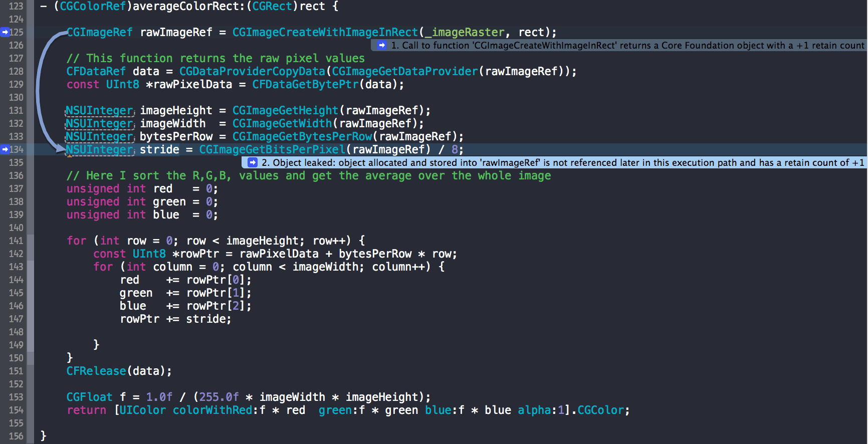Click the rowPtr declaration on line 142
The image size is (868, 444).
pyautogui.click(x=275, y=254)
